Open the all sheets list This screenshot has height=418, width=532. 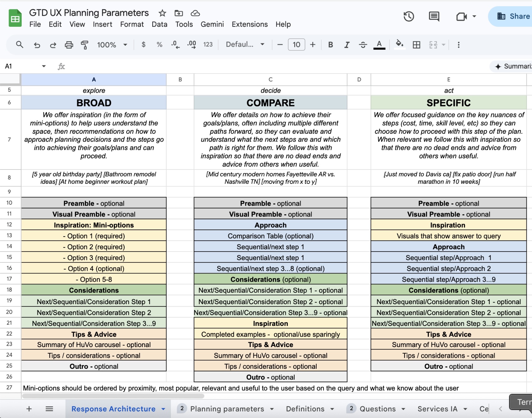(49, 409)
